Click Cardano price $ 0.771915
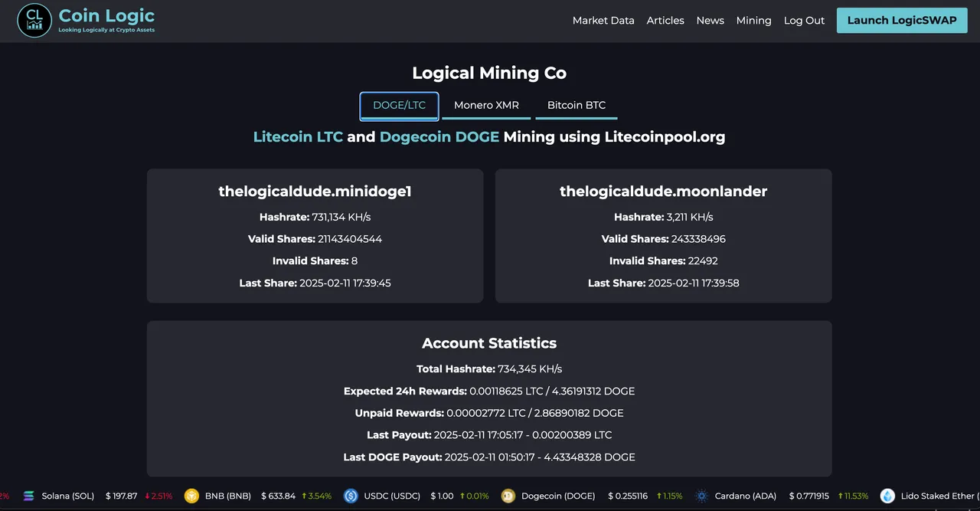This screenshot has width=980, height=511. tap(810, 496)
